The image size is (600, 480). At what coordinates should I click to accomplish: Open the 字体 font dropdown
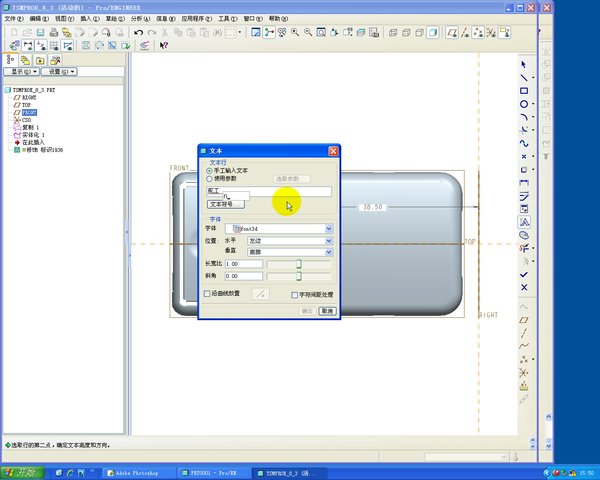(329, 229)
